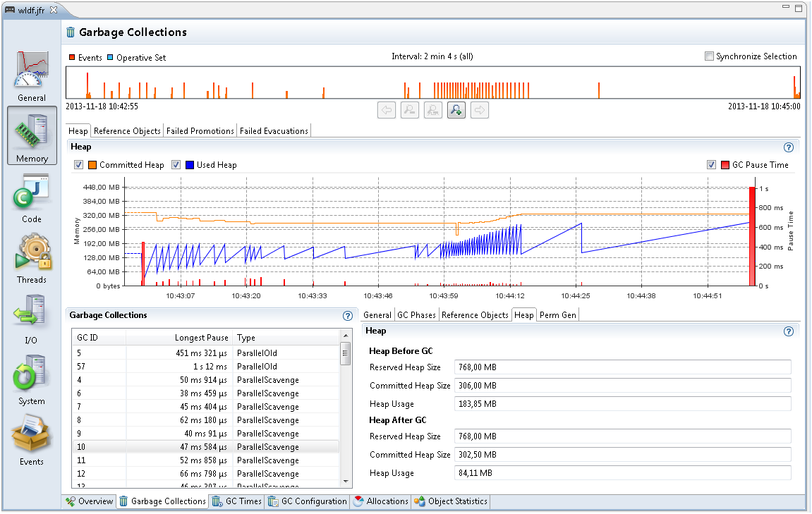This screenshot has width=812, height=514.
Task: Click help icon in Garbage Collections table header
Action: (x=347, y=317)
